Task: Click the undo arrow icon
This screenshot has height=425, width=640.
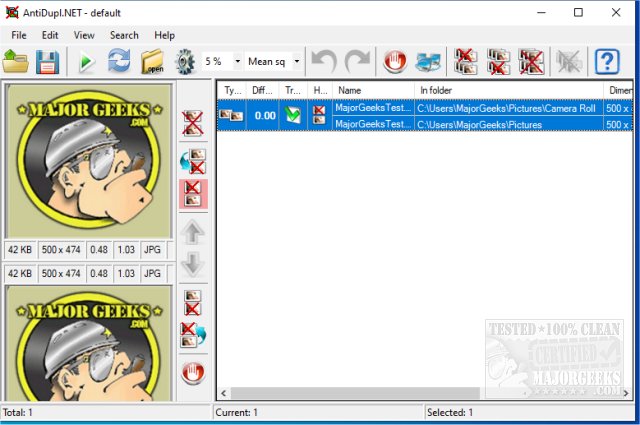Action: click(324, 62)
